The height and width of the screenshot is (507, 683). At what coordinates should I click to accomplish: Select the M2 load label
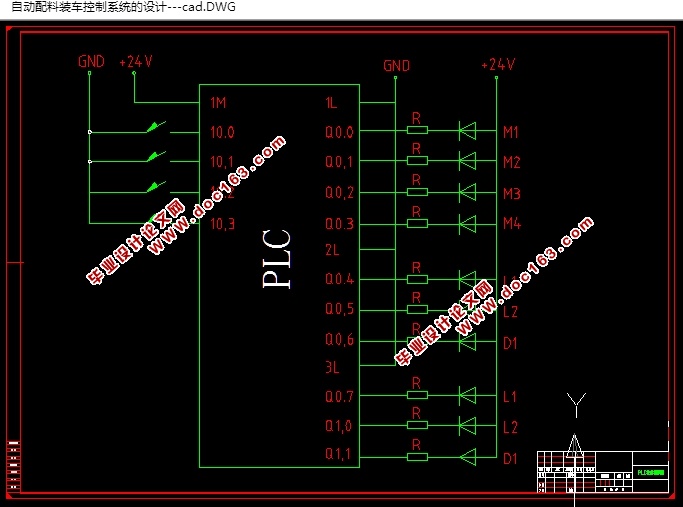(512, 162)
